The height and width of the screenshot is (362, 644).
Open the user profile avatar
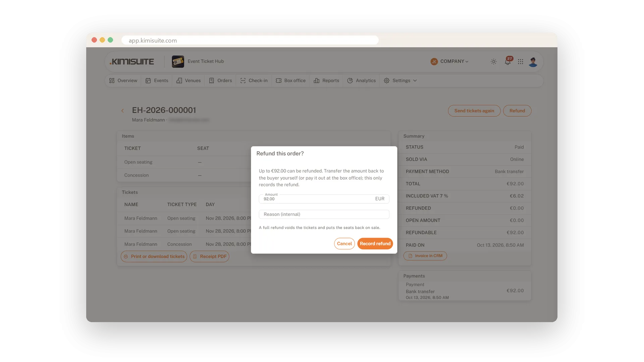coord(533,62)
